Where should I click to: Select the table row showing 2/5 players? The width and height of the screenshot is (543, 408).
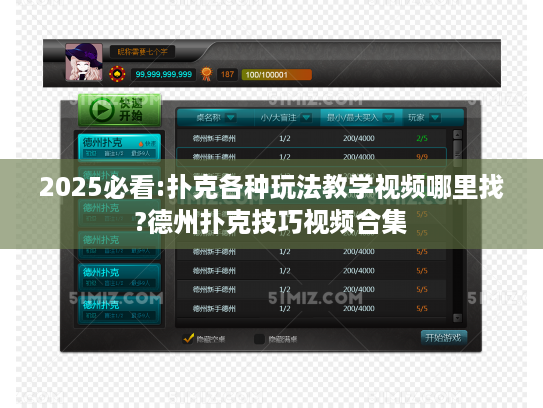[x=311, y=138]
